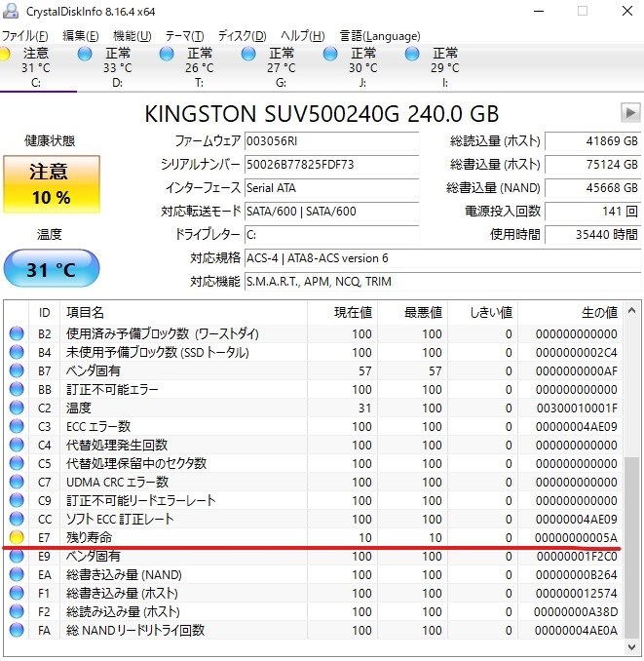Click the 現在値 column header
Viewport: 644px width, 661px height.
(x=342, y=313)
